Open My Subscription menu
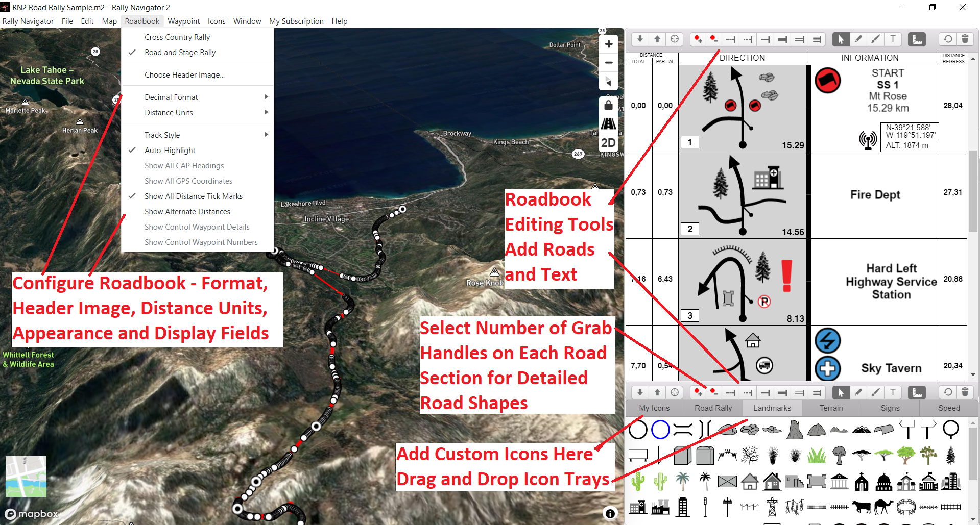This screenshot has height=525, width=980. 296,21
